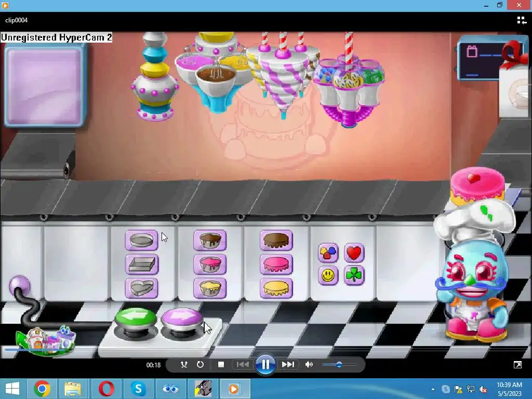Switch to Library view icon
This screenshot has width=532, height=399.
[x=522, y=20]
